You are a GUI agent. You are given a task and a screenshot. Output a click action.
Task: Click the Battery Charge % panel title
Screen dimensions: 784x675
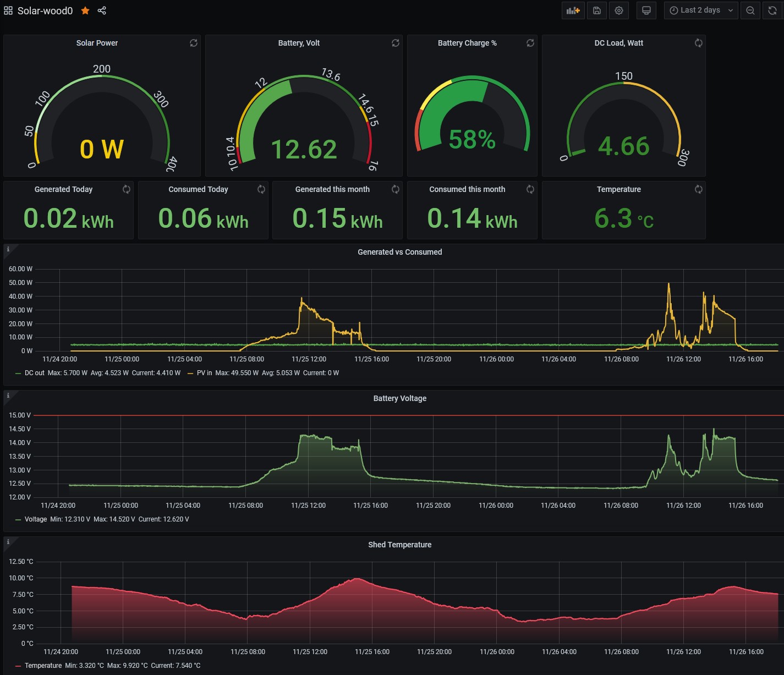tap(467, 43)
